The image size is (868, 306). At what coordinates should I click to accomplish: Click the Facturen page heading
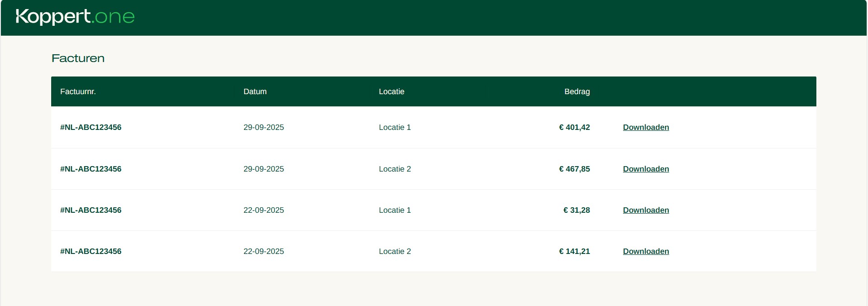(78, 58)
